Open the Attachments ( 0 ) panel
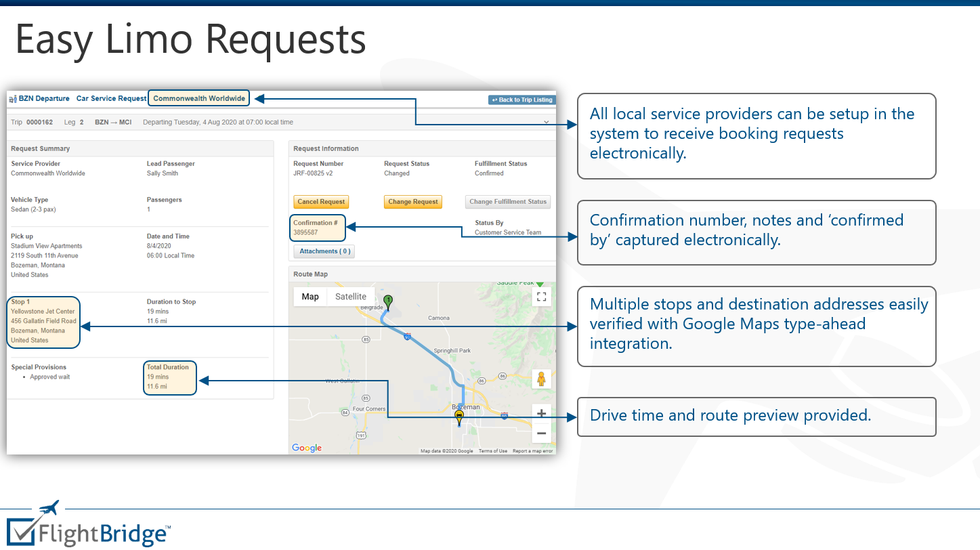Image resolution: width=980 pixels, height=550 pixels. pos(324,251)
